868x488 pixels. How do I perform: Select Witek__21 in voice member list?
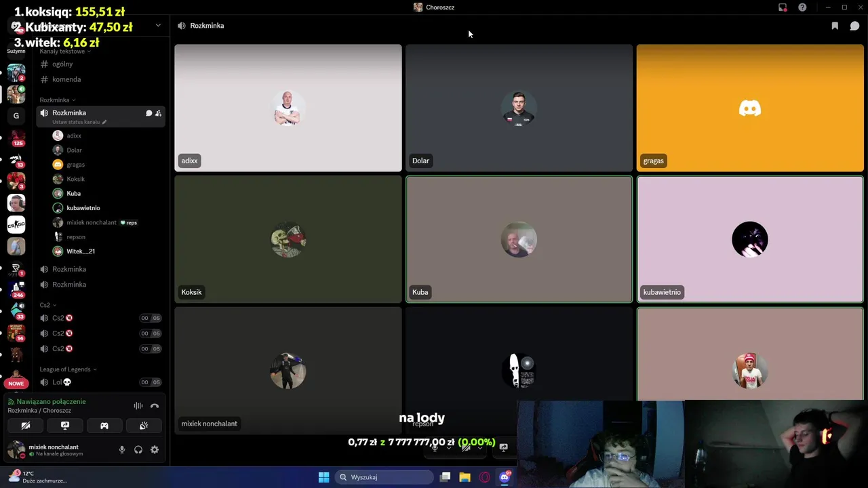[107, 251]
